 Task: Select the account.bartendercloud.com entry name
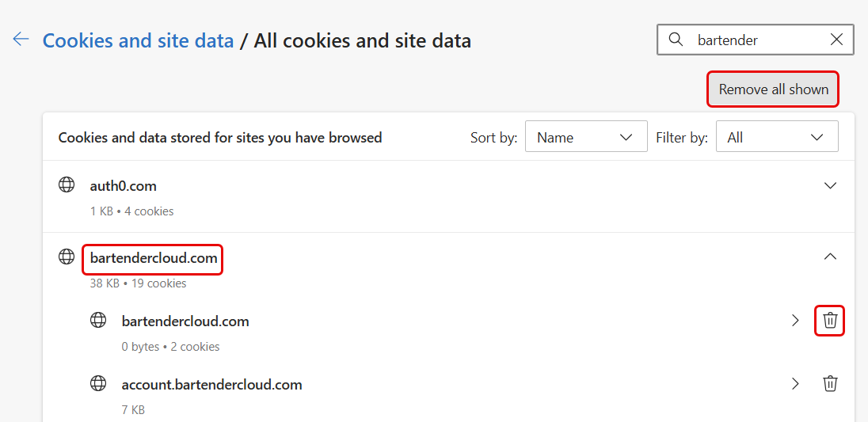click(x=212, y=384)
